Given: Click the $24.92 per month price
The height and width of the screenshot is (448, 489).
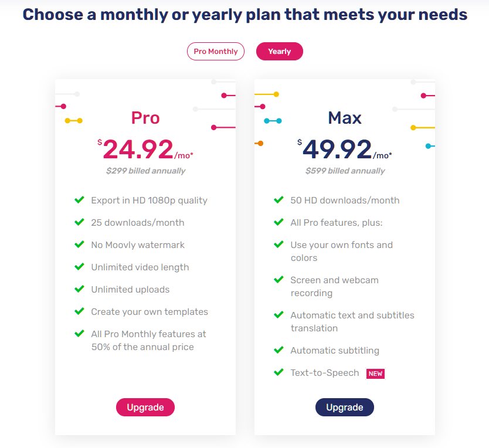Looking at the screenshot, I should click(x=145, y=150).
